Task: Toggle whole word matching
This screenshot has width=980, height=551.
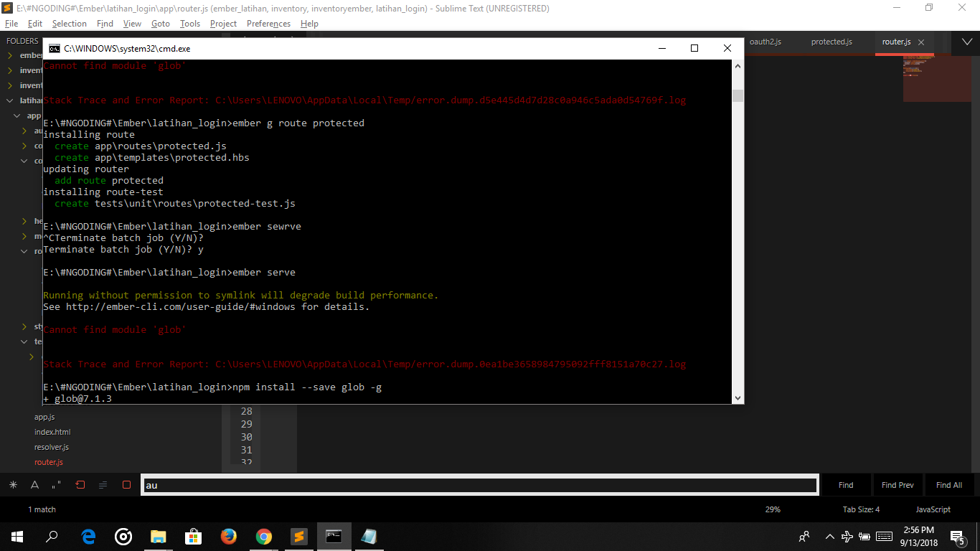Action: [55, 485]
